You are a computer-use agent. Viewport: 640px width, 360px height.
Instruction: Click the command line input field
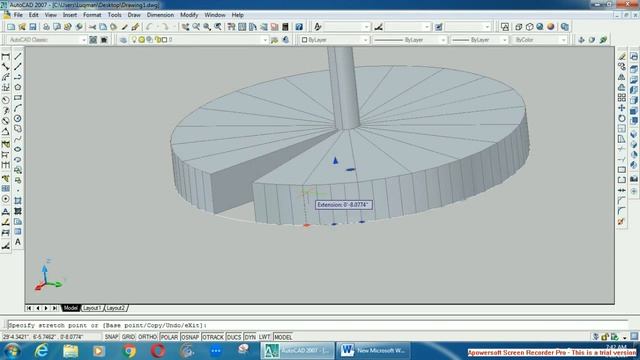[x=318, y=325]
